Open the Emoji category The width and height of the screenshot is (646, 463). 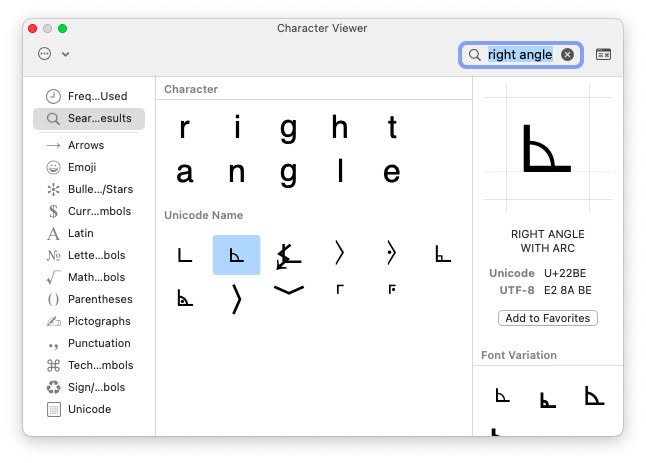[89, 167]
